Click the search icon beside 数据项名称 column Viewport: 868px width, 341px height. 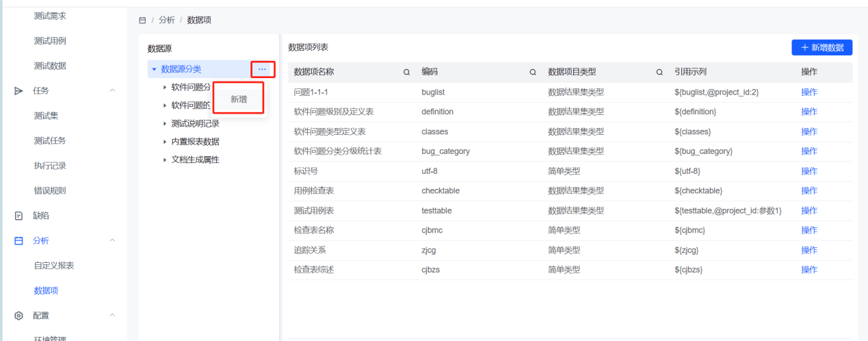coord(406,72)
